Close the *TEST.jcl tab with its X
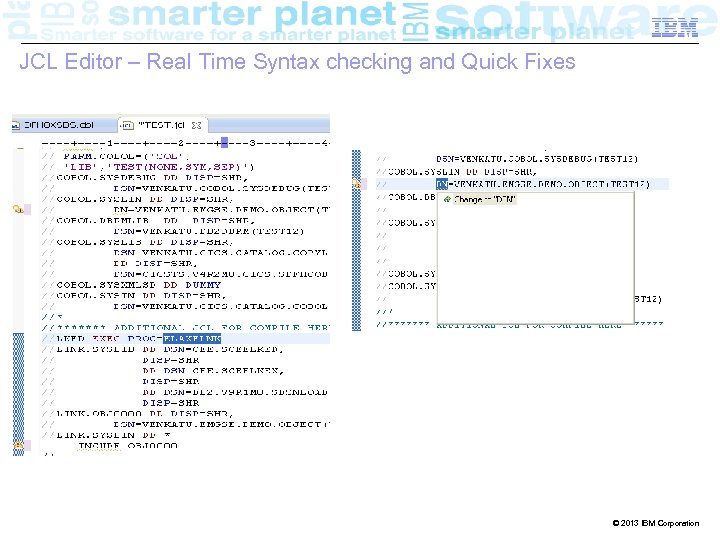 click(x=197, y=125)
